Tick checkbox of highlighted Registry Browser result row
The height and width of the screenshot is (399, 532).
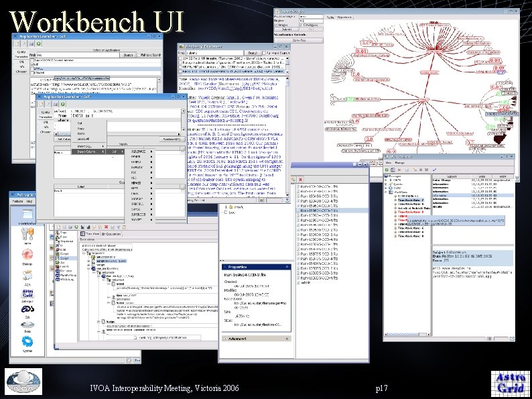point(180,71)
